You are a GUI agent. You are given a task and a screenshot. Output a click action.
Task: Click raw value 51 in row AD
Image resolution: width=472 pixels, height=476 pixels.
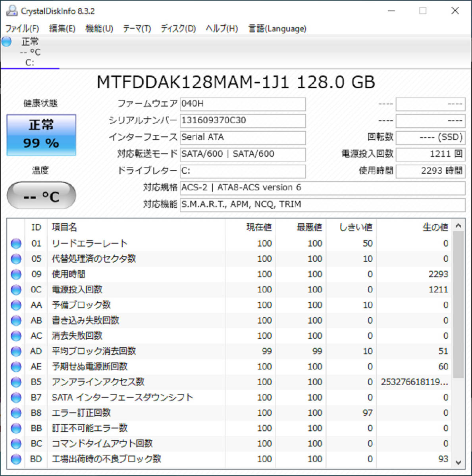point(443,351)
